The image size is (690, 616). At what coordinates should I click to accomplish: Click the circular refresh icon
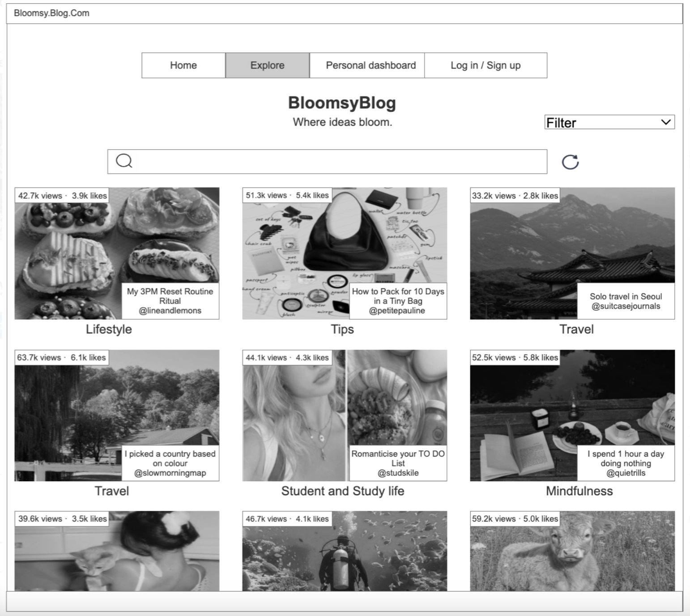coord(570,162)
